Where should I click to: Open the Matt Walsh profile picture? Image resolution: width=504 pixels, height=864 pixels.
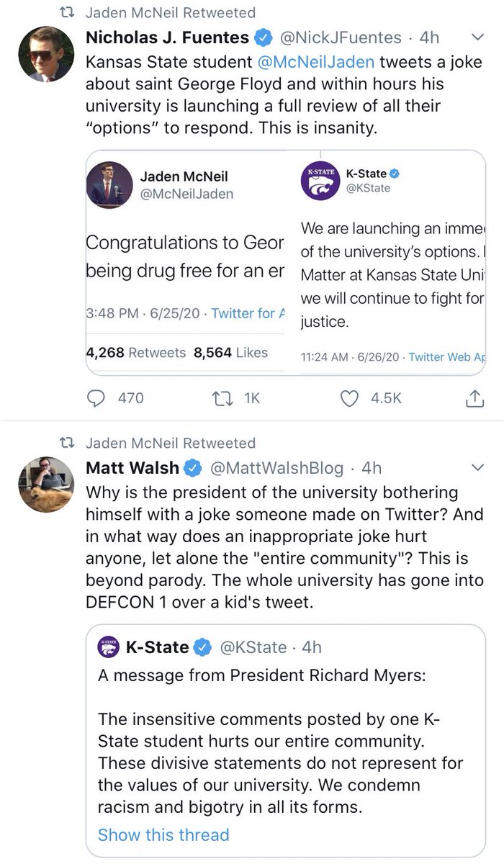[x=45, y=485]
